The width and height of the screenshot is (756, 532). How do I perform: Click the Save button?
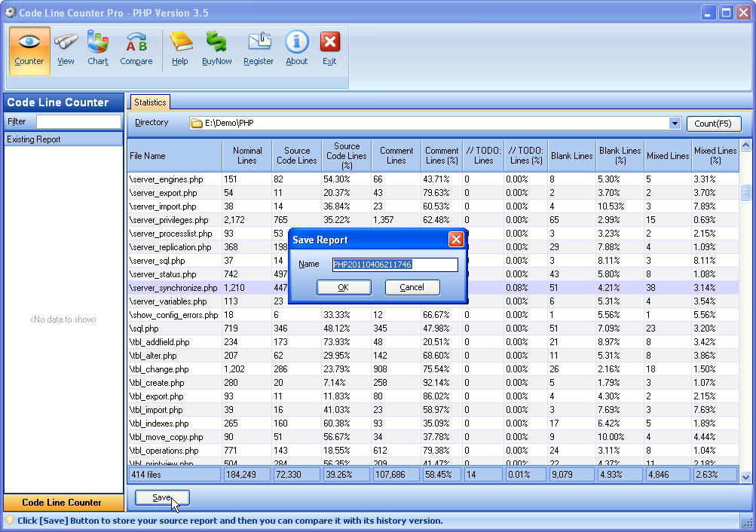tap(162, 498)
